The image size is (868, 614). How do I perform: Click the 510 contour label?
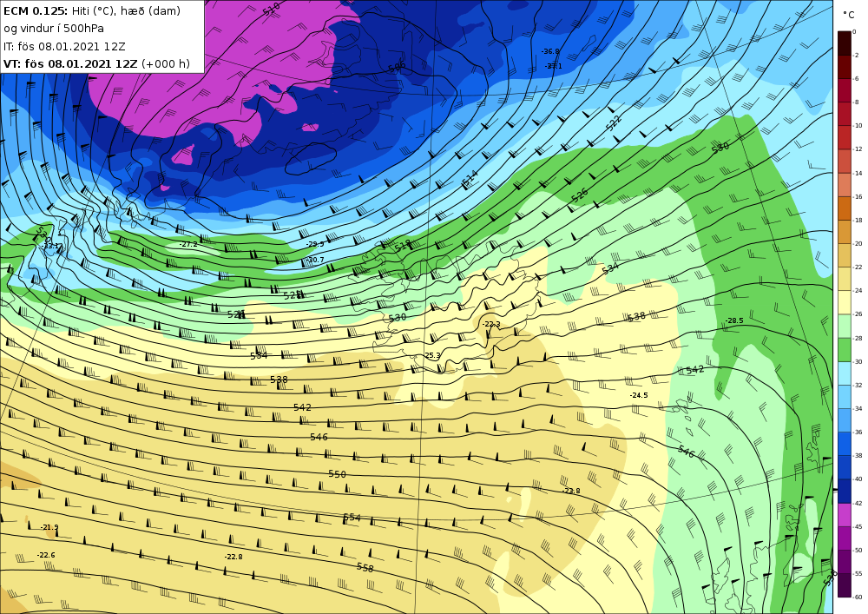click(271, 10)
